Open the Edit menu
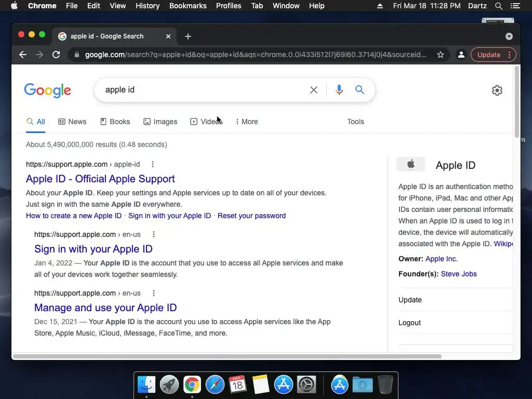532x399 pixels. pos(94,6)
